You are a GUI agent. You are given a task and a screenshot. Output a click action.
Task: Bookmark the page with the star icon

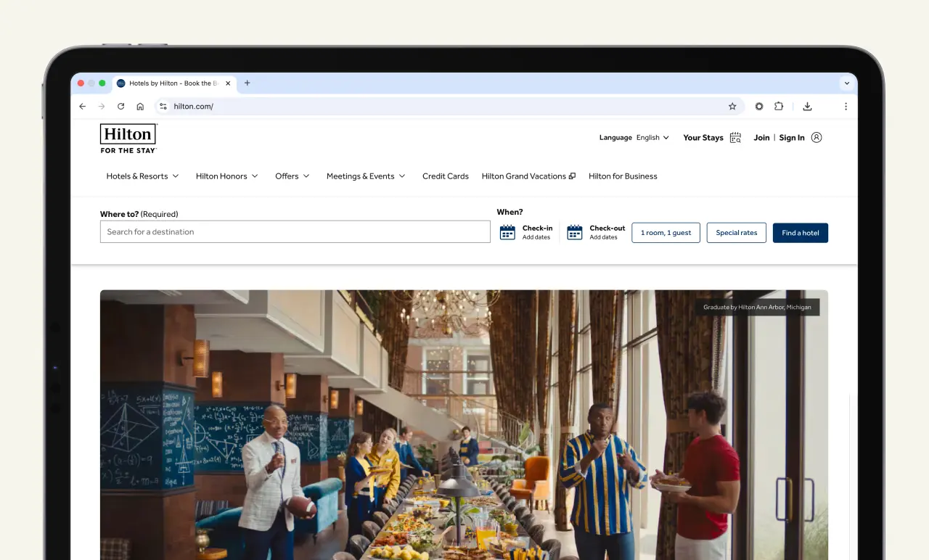(x=732, y=106)
